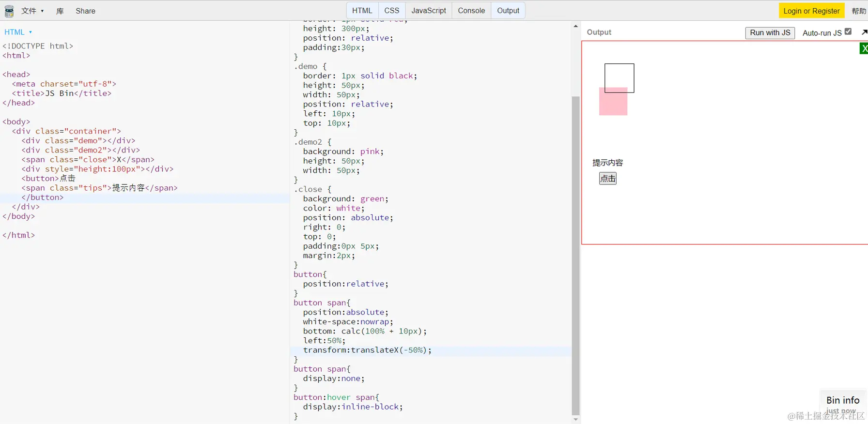
Task: Click the 'background: green;' CSS line
Action: (346, 199)
